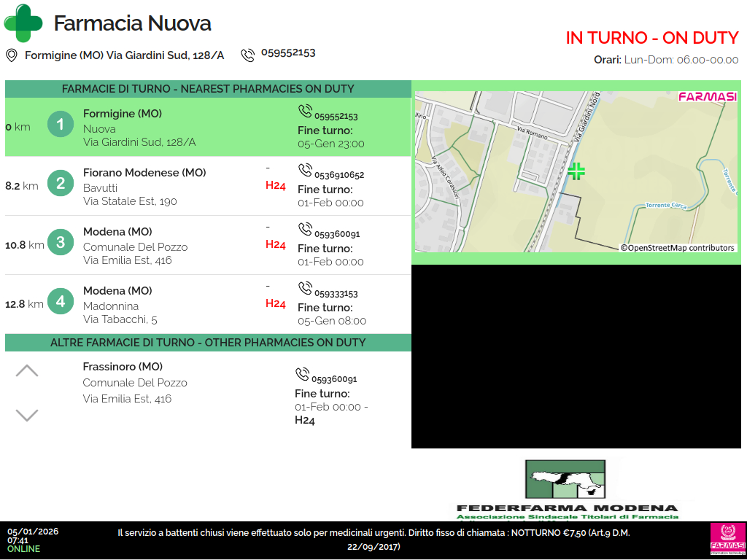Select the number 3 Modena badge
Image resolution: width=747 pixels, height=560 pixels.
click(61, 242)
